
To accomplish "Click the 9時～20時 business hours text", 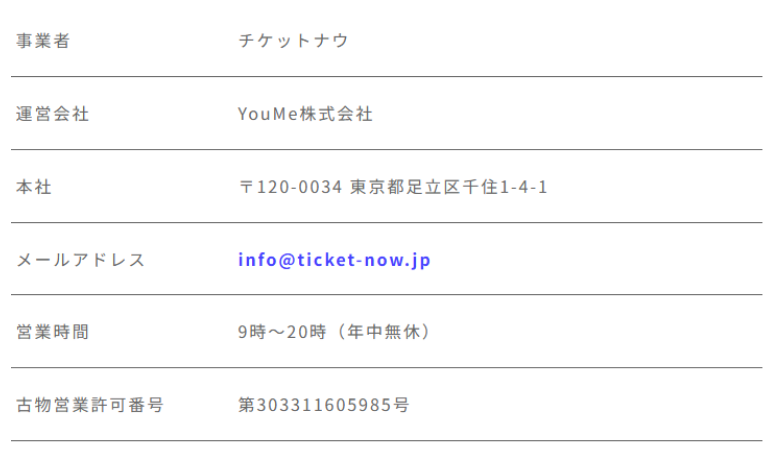I will (282, 332).
